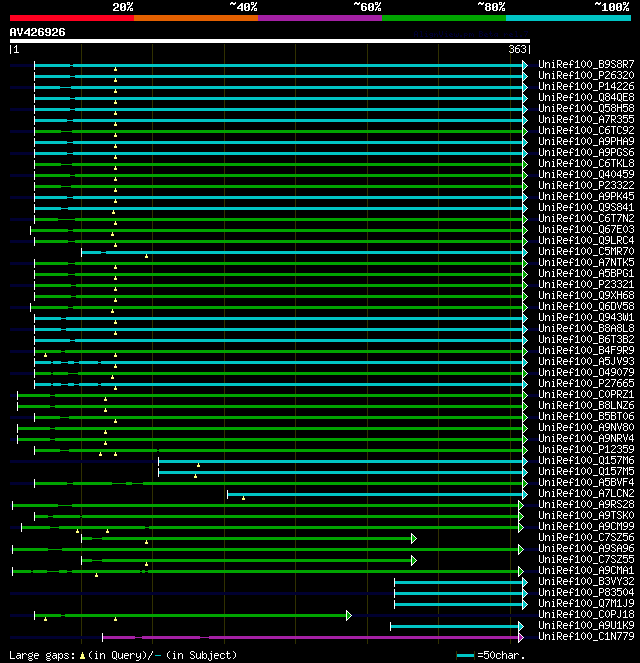Select the UniRef100_C5MR70 label

[x=586, y=251]
